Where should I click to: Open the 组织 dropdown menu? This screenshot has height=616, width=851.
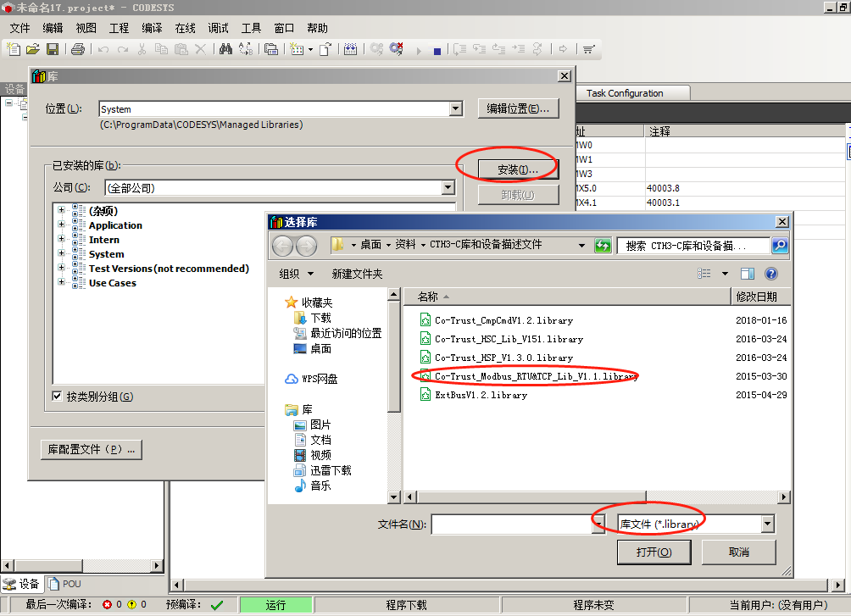(x=296, y=274)
